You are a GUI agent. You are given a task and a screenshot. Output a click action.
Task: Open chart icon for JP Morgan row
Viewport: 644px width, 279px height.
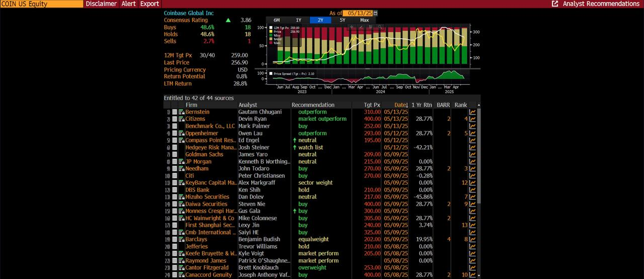point(472,162)
